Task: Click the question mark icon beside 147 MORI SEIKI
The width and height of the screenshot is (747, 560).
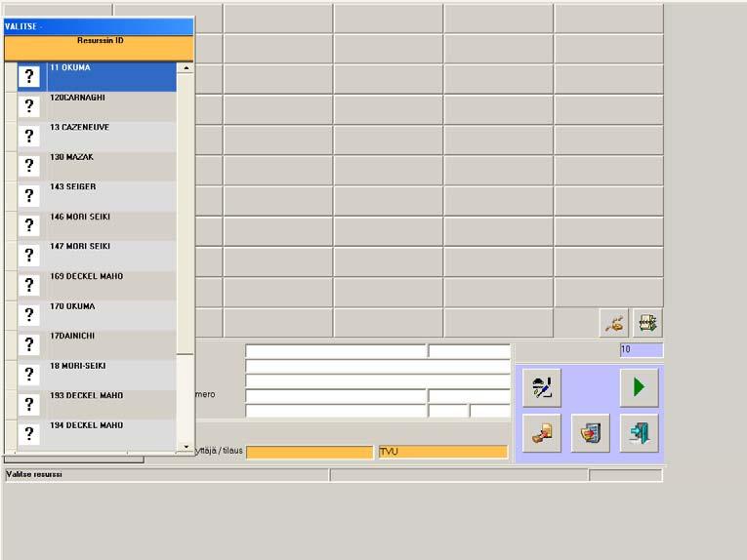Action: (29, 256)
